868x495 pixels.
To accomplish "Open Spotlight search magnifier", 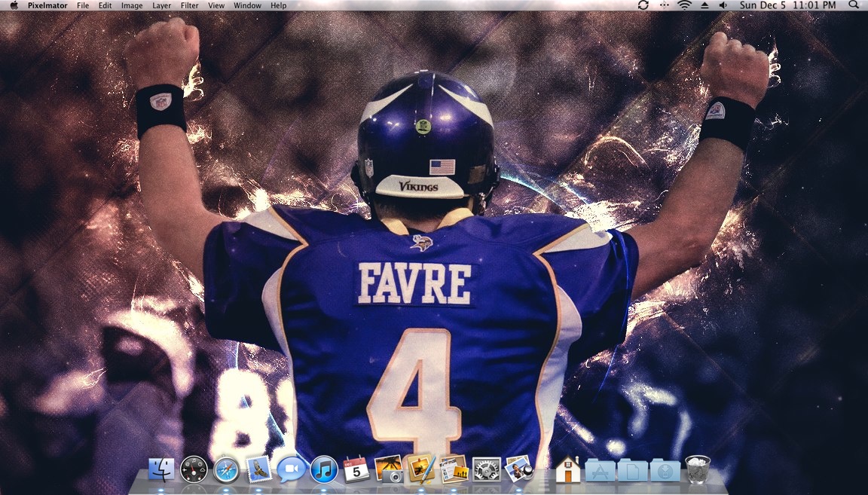I will pyautogui.click(x=854, y=5).
